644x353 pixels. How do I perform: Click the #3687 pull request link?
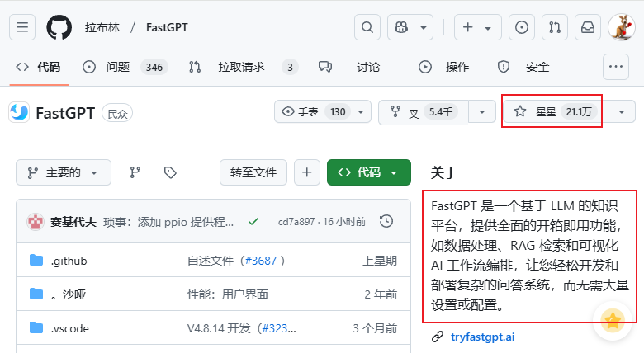[x=260, y=261]
